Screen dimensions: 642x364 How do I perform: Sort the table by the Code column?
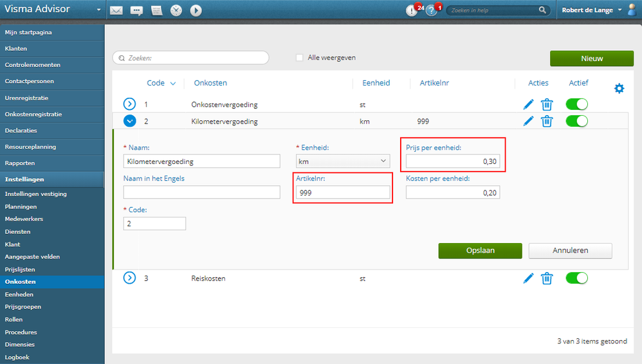161,83
